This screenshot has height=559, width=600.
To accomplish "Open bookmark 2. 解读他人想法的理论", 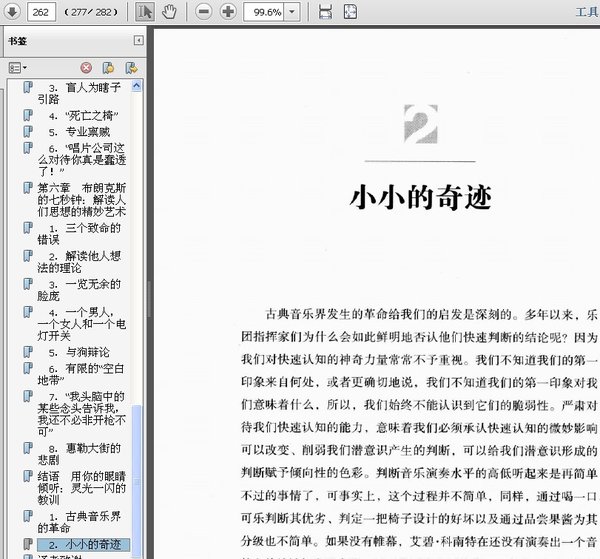I will click(79, 262).
